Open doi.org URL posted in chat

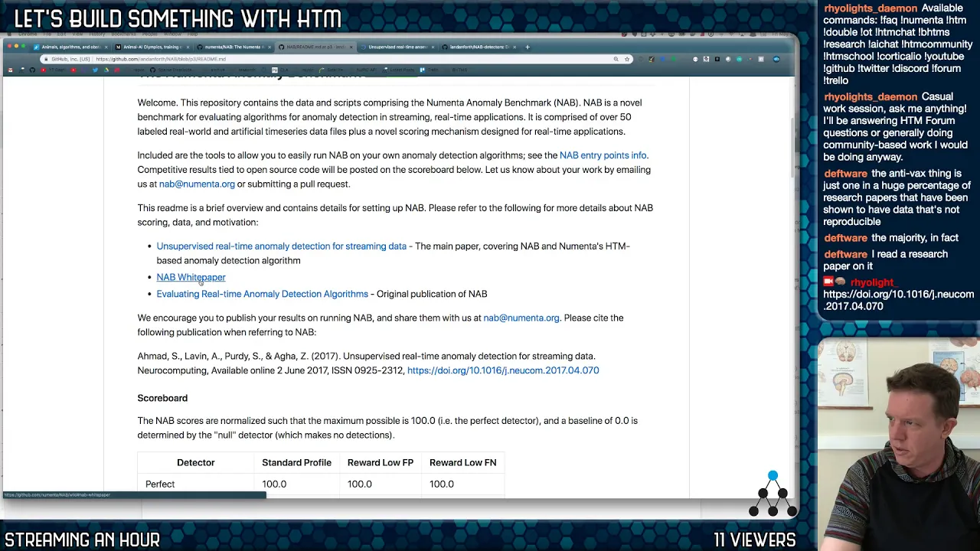[x=899, y=300]
